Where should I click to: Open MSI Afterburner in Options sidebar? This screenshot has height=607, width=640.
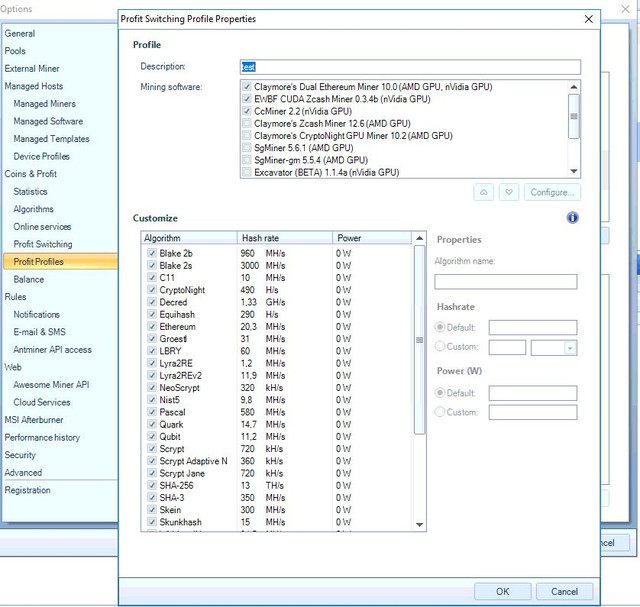(x=34, y=420)
